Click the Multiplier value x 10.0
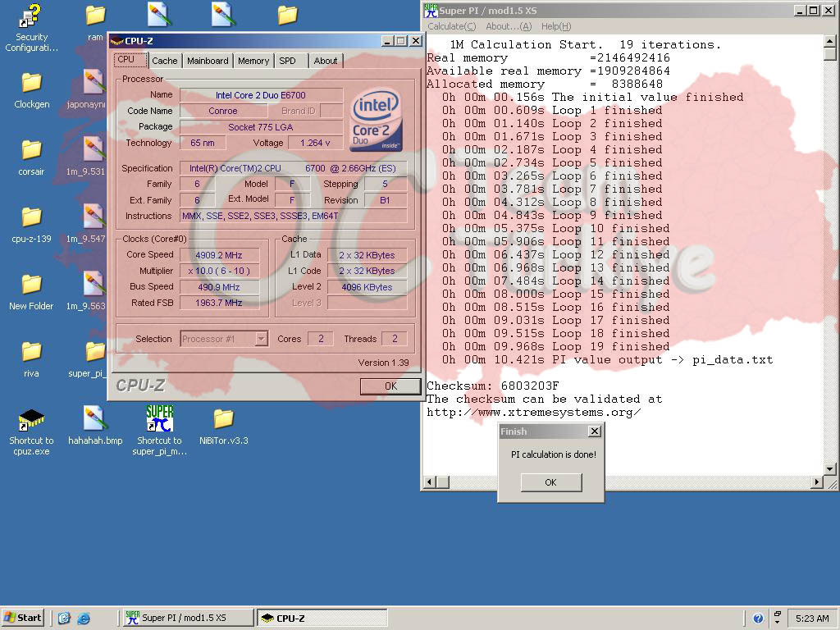The height and width of the screenshot is (630, 840). pyautogui.click(x=220, y=271)
